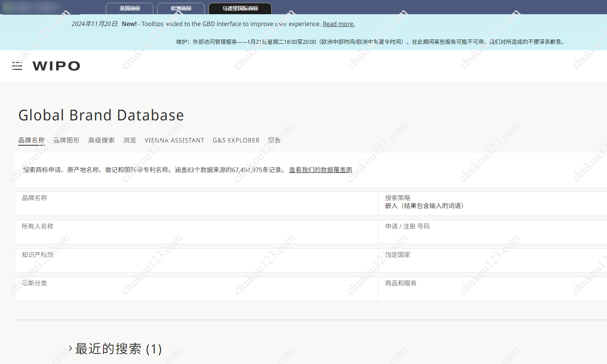Click the Global Brand Database heading
Screen dimensions: 607x364
(101, 115)
